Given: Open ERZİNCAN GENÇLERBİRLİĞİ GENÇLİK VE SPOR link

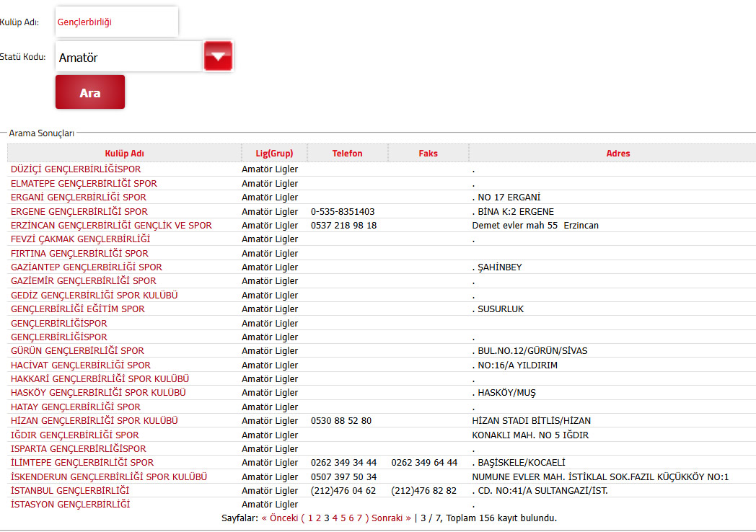Looking at the screenshot, I should click(x=111, y=225).
